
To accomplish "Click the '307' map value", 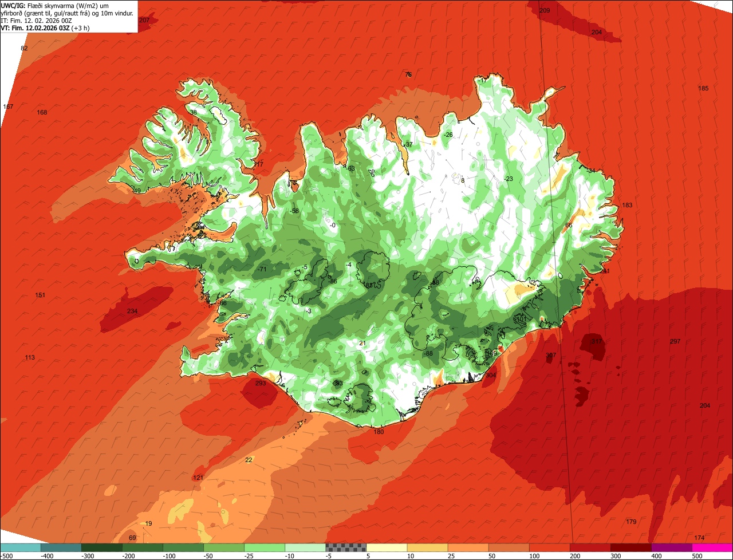I will [x=551, y=356].
